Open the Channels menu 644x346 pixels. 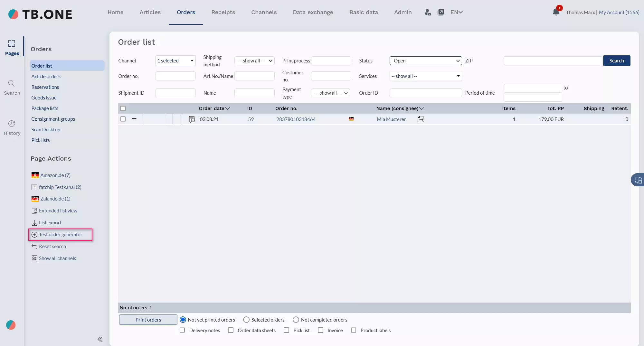pyautogui.click(x=264, y=12)
